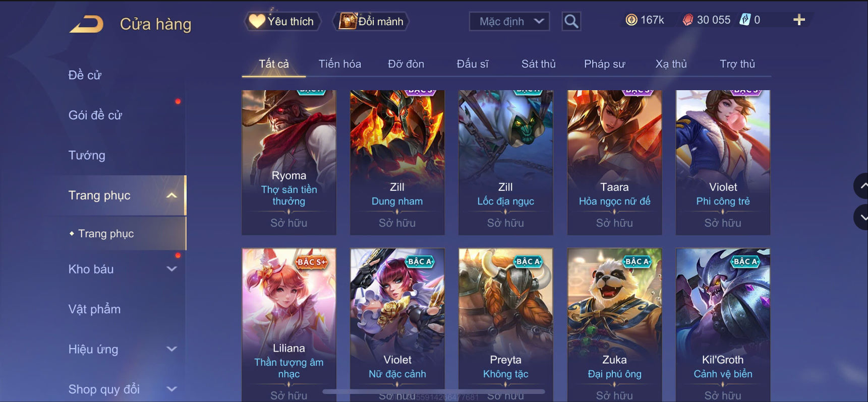Click the red gem 30 055 icon
Image resolution: width=868 pixels, height=402 pixels.
687,20
